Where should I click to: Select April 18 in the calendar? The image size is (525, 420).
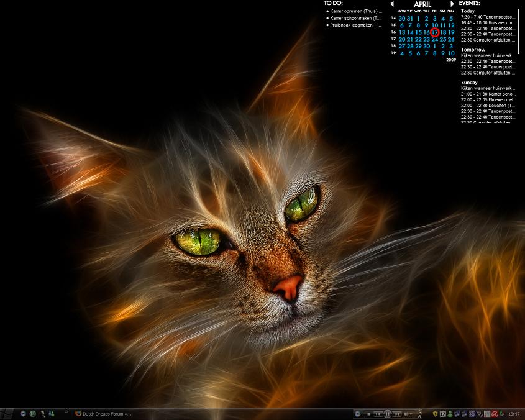tap(443, 32)
